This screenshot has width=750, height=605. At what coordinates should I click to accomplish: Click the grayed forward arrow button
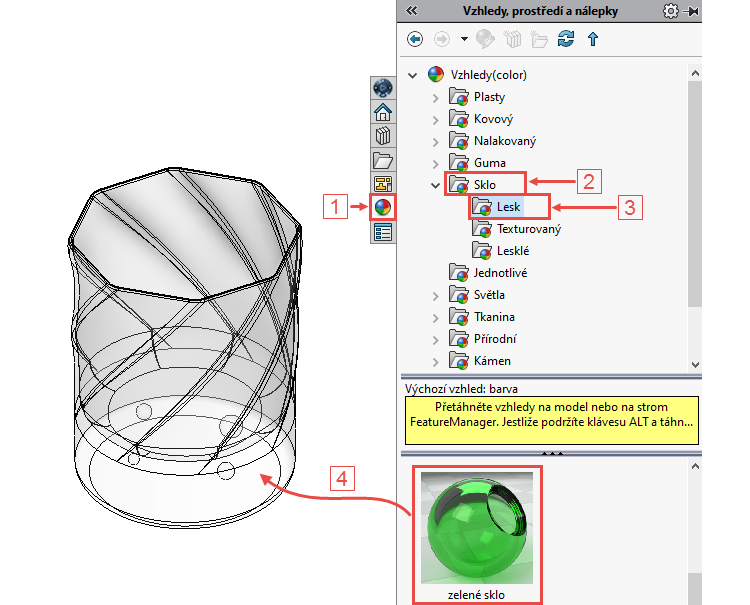441,39
